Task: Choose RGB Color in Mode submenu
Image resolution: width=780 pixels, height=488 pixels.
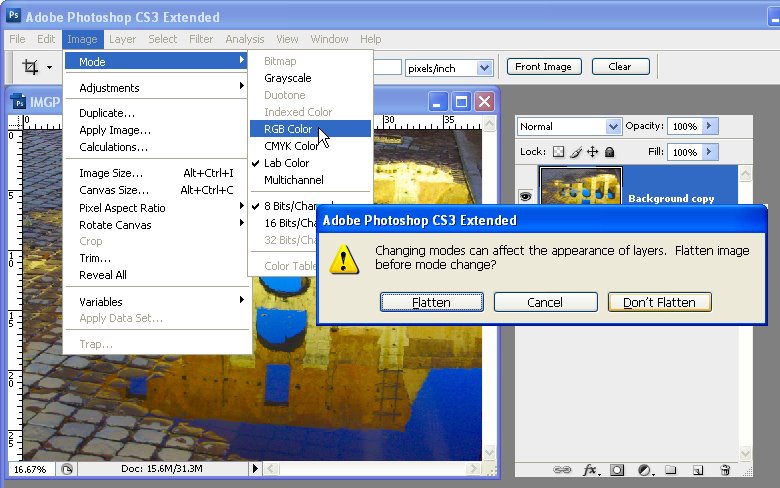Action: [x=310, y=129]
